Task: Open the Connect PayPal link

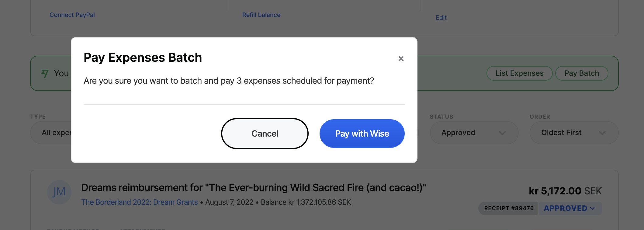Action: [x=72, y=15]
